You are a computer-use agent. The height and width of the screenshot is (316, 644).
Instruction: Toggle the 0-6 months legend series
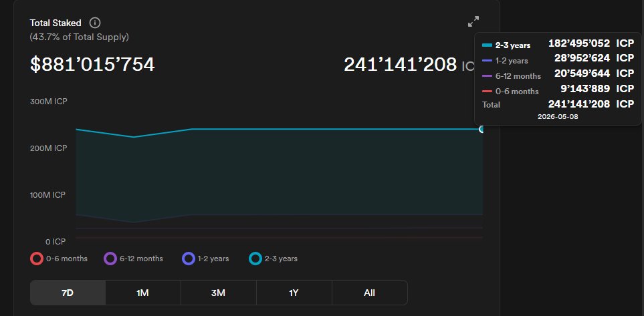click(x=59, y=259)
